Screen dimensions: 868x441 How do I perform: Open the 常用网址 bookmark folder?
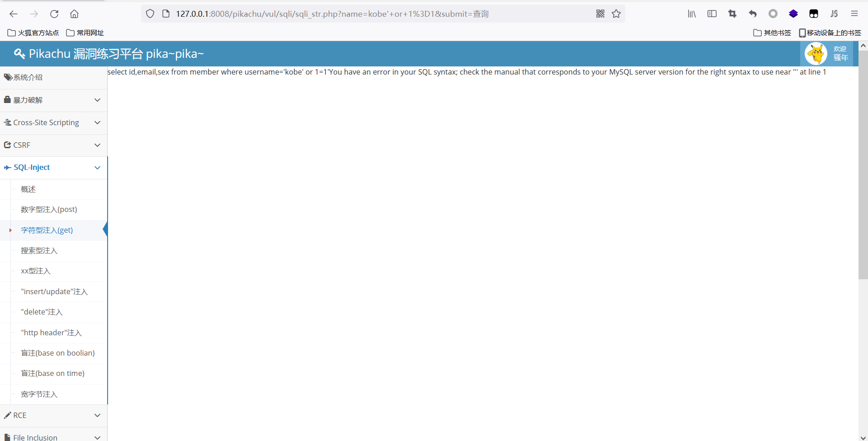coord(85,33)
